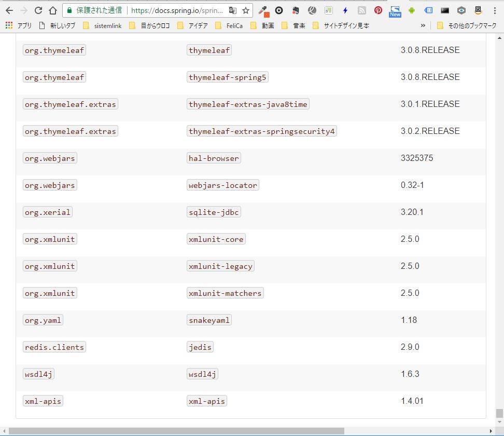Click the redis.clients group cell
This screenshot has width=504, height=436.
coord(54,348)
